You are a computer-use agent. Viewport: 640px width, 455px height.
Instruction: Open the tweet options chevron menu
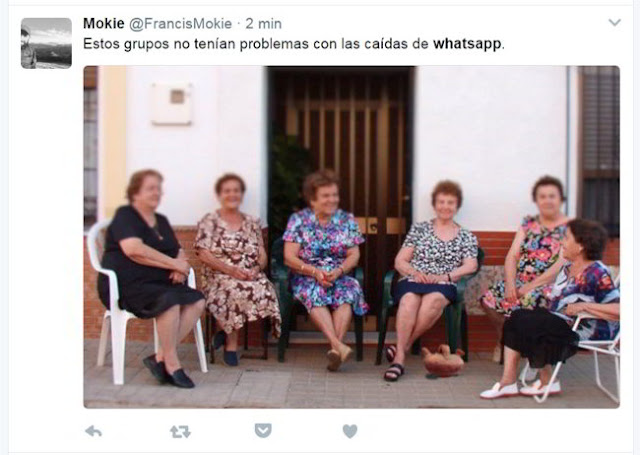[x=614, y=22]
